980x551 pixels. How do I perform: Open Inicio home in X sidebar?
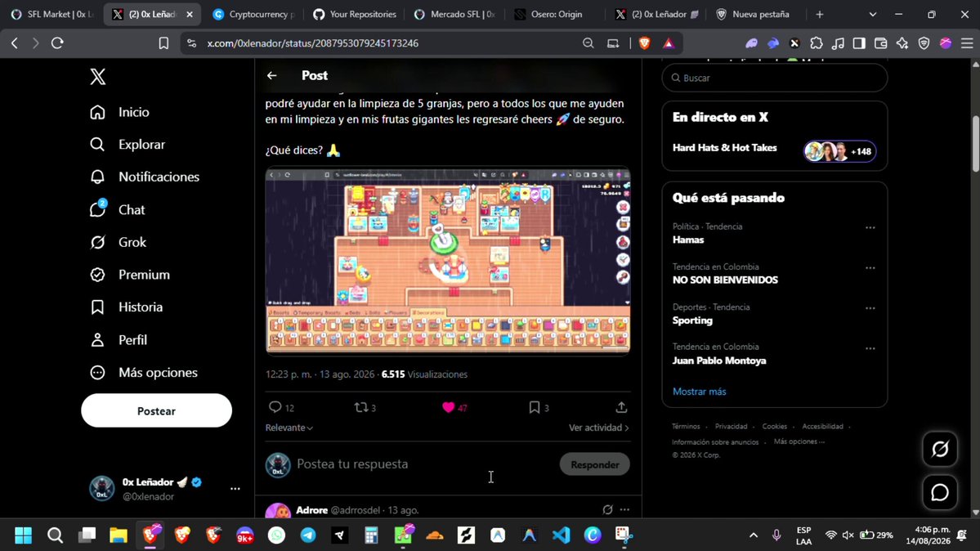coord(119,112)
